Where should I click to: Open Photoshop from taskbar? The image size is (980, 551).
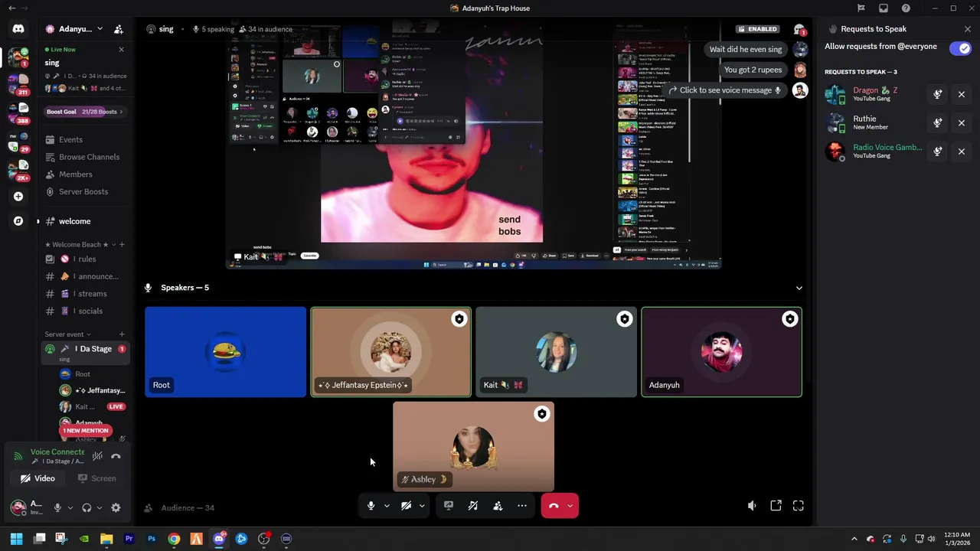(x=152, y=539)
